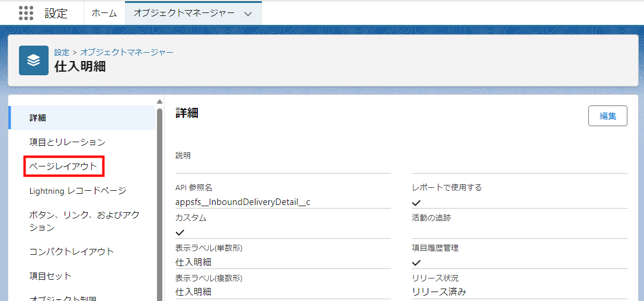The height and width of the screenshot is (301, 644).
Task: Click the カスタム checkmark
Action: coord(180,232)
